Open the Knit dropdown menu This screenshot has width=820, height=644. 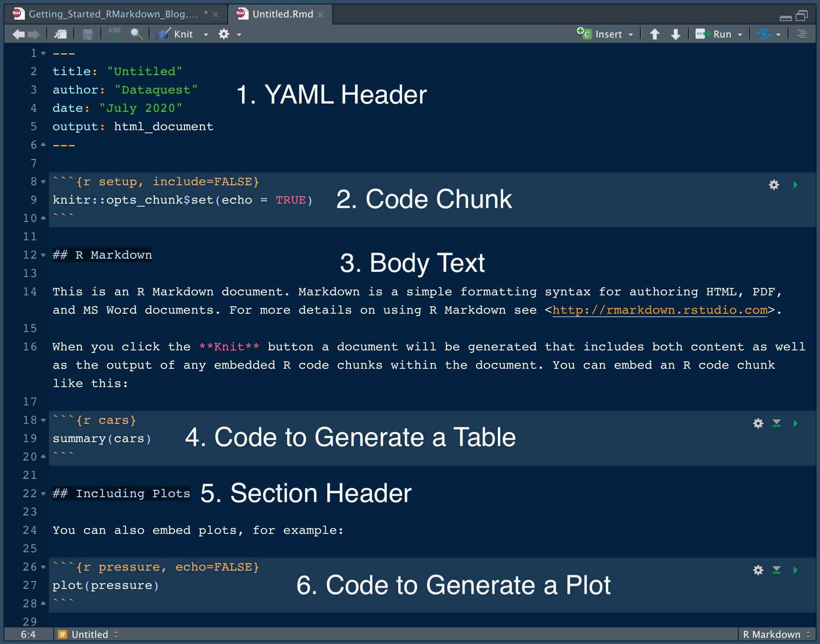click(205, 34)
